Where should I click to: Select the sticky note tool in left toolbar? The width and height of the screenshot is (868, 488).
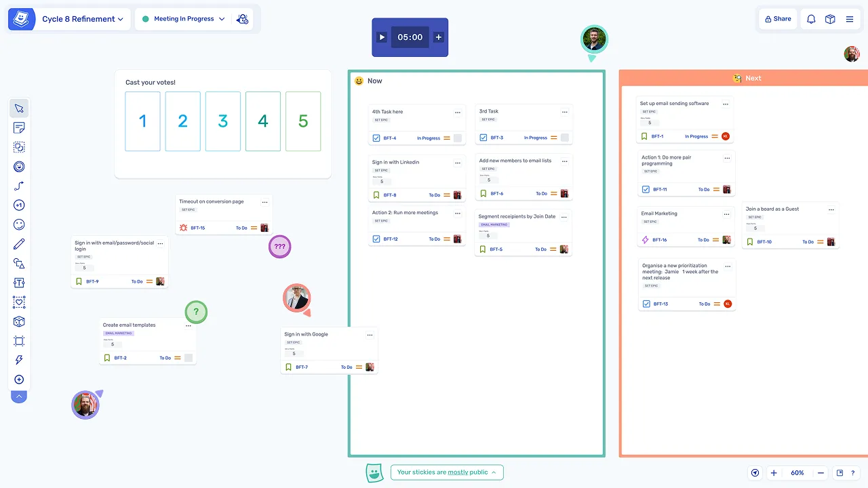[19, 127]
